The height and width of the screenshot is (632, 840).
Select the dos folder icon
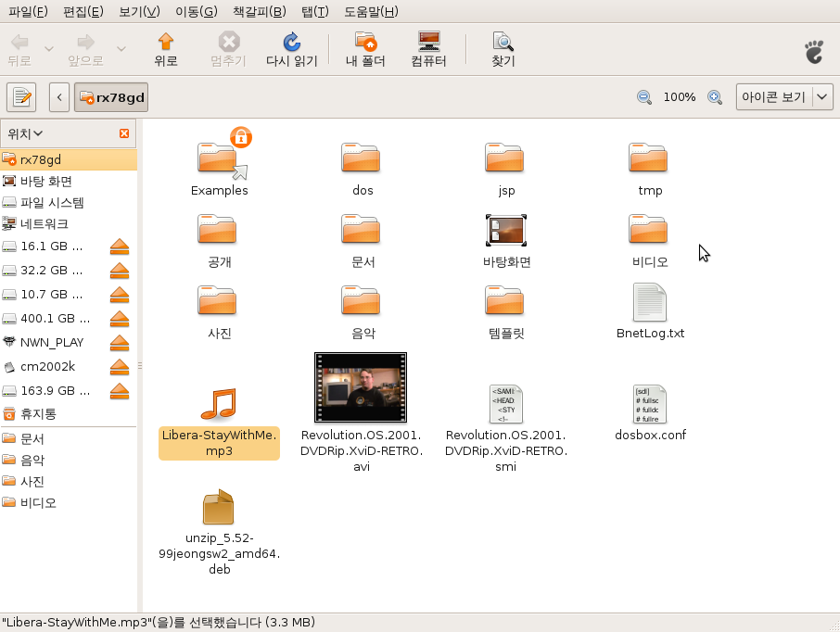[x=361, y=158]
